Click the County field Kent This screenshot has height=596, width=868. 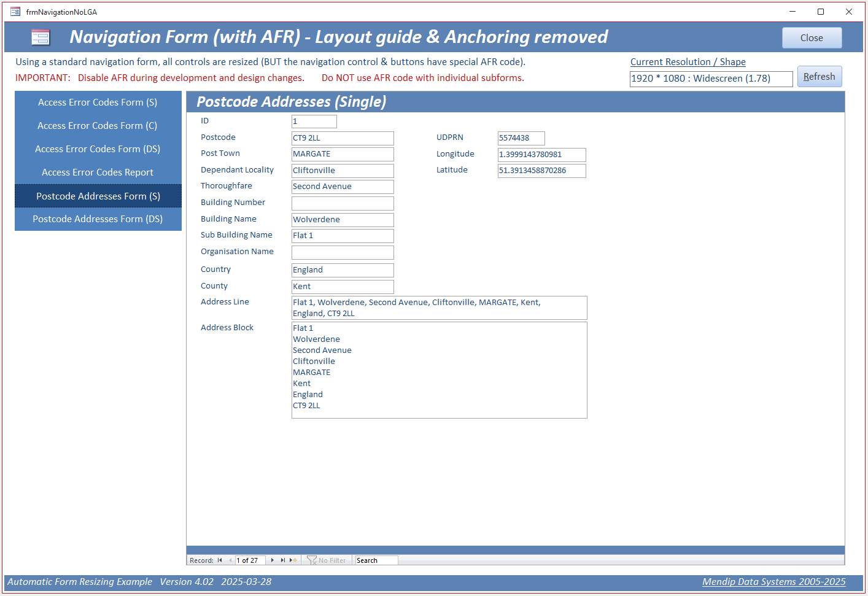[343, 287]
